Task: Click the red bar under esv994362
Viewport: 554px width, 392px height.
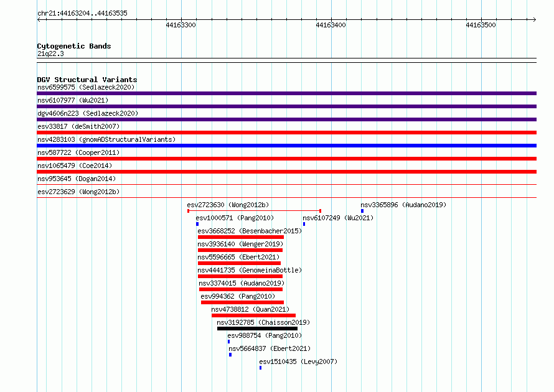Action: (242, 302)
